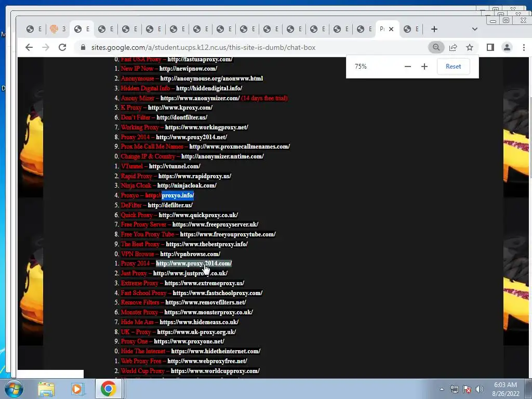Open the proxy-2014.com link
This screenshot has height=399, width=532.
pos(194,263)
